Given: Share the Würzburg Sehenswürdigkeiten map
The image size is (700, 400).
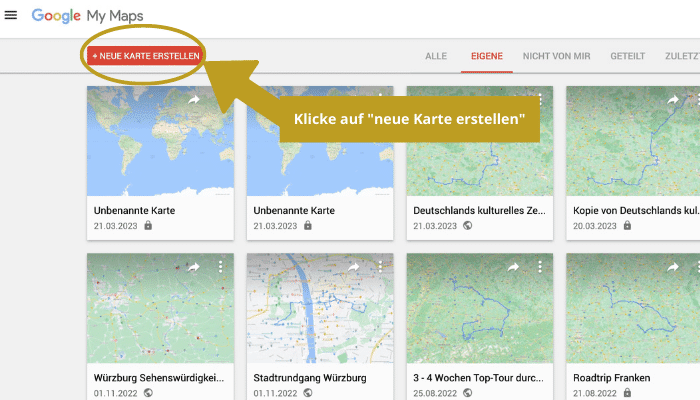Looking at the screenshot, I should point(193,267).
